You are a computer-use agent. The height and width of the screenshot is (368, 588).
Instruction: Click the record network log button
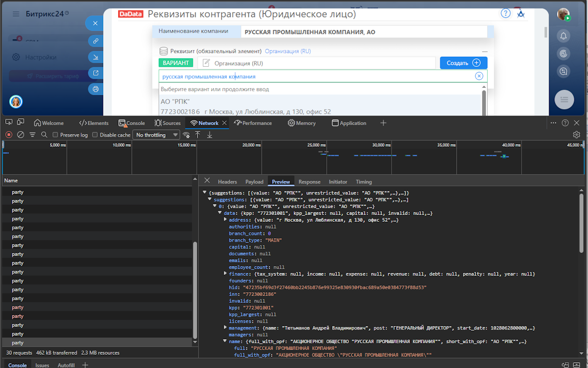pyautogui.click(x=8, y=135)
